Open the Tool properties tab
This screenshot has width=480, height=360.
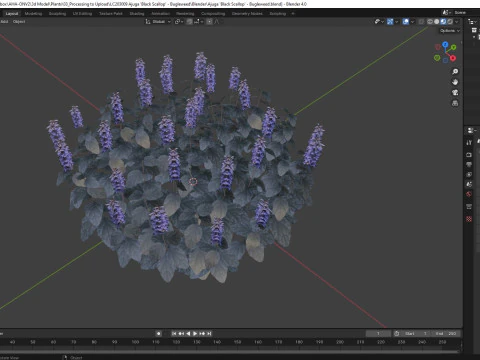tap(469, 143)
